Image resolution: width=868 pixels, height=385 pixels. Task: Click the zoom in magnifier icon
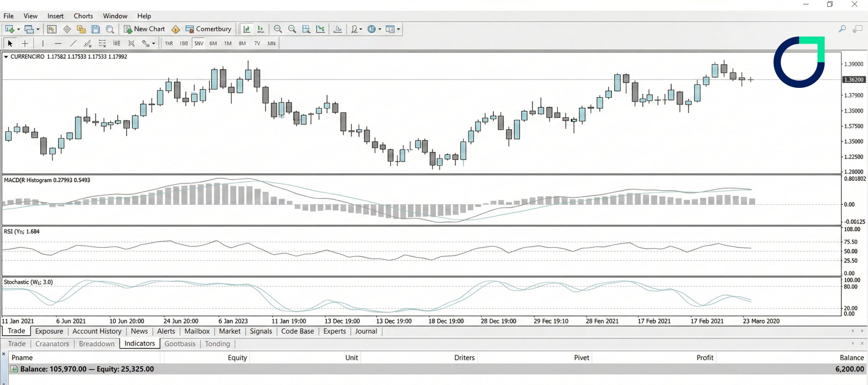[x=278, y=29]
